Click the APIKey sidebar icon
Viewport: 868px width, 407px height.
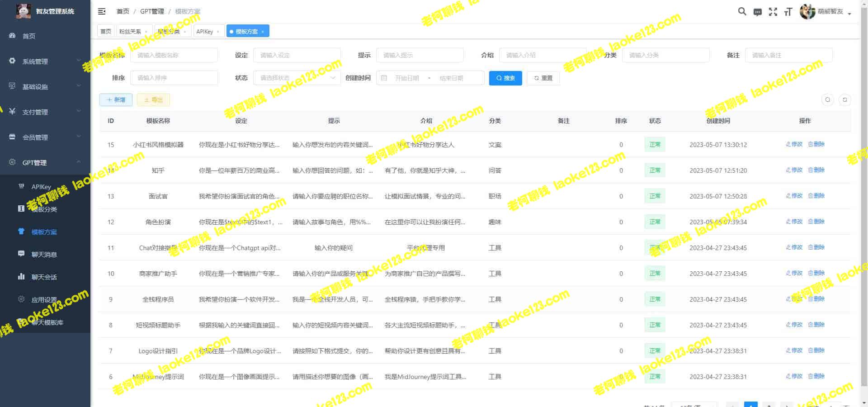21,186
